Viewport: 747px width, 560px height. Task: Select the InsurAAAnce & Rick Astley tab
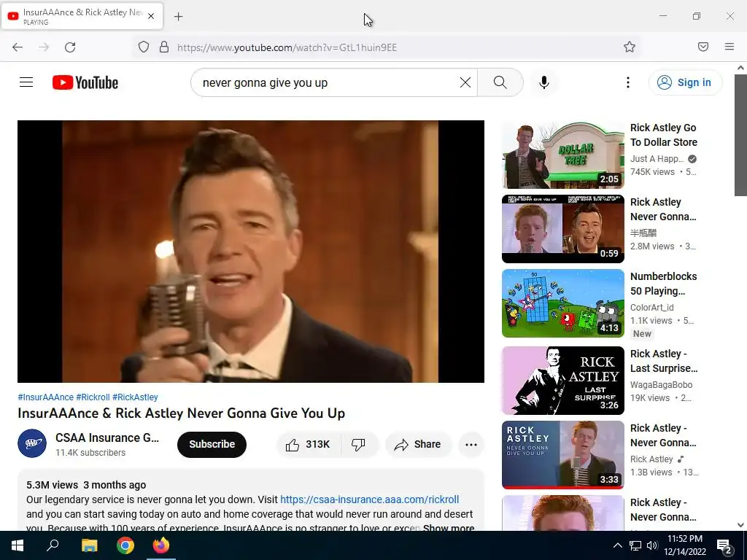tap(82, 16)
